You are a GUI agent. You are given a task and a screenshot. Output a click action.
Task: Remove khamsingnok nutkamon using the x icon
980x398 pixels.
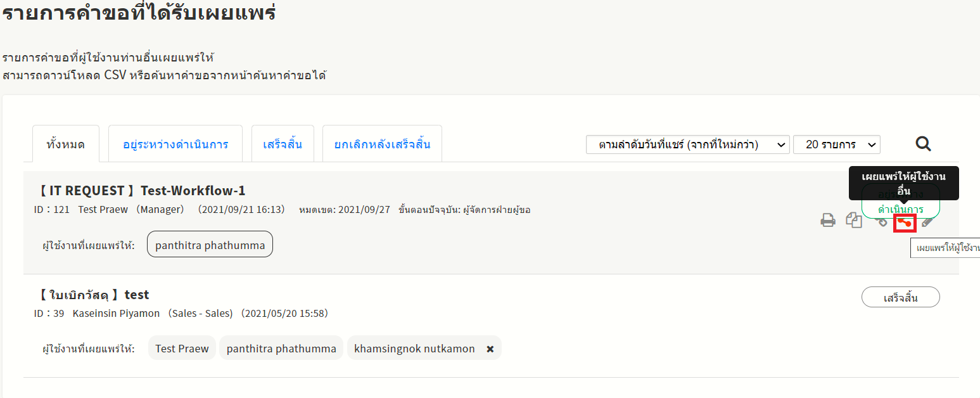tap(490, 349)
